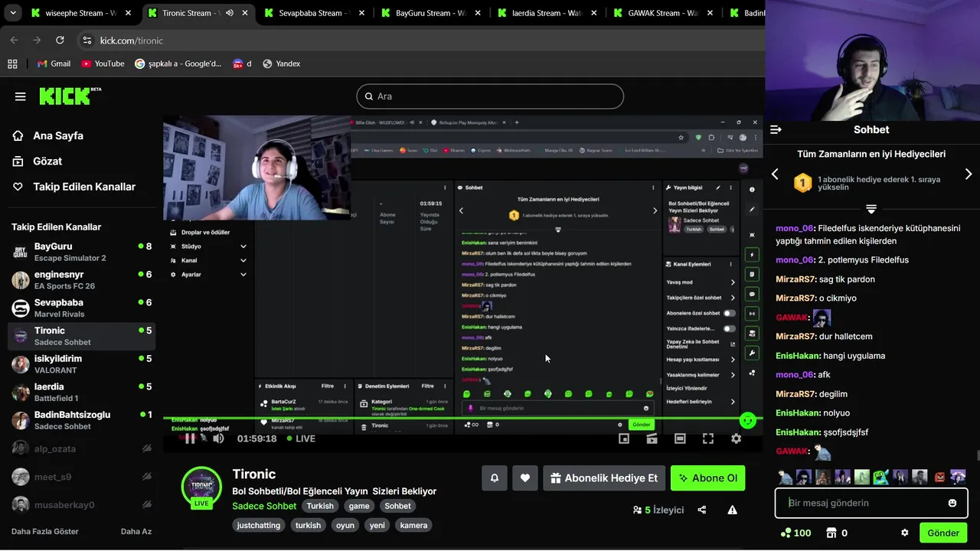Viewport: 980px width, 551px height.
Task: Collapse list with Daha Az
Action: tap(136, 531)
